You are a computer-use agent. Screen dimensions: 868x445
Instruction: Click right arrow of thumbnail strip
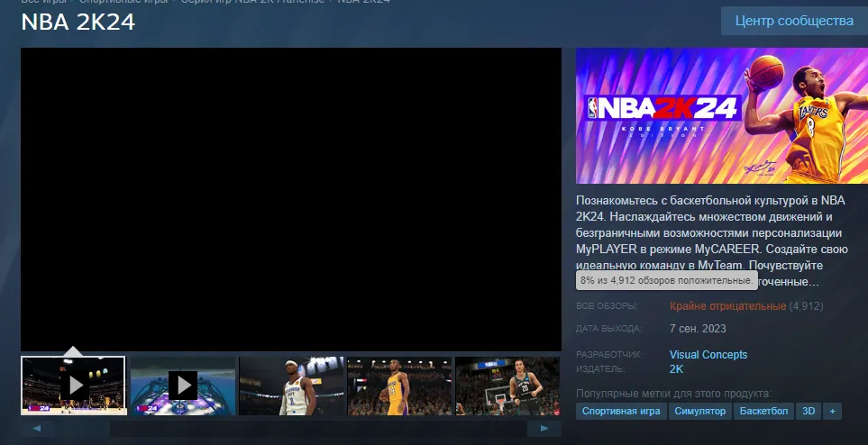(544, 428)
